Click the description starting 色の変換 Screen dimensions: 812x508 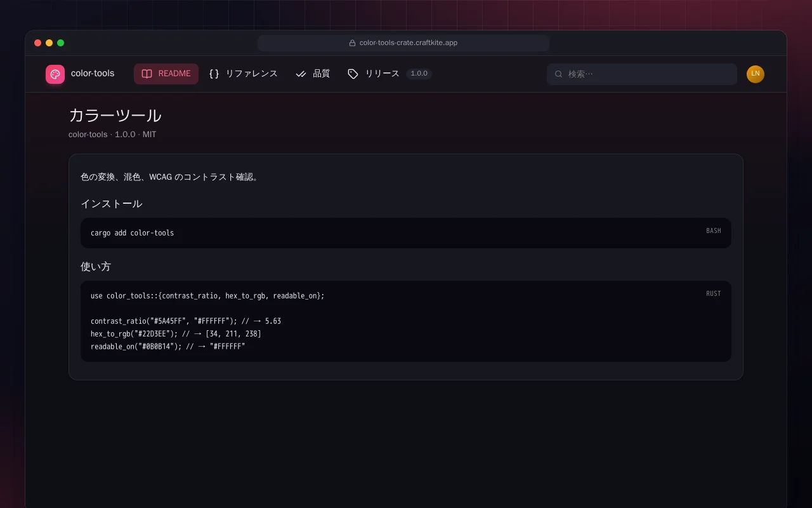(171, 177)
